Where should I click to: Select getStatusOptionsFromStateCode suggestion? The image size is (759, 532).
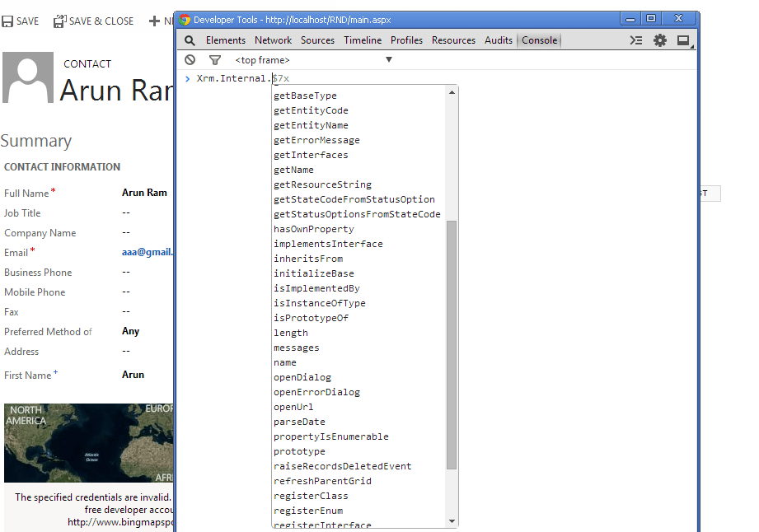tap(357, 214)
